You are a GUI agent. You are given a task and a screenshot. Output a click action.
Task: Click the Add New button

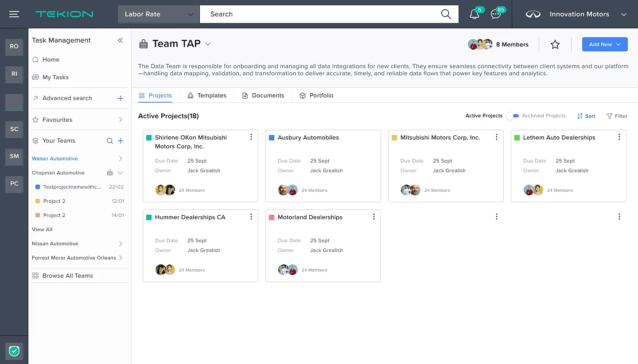(605, 44)
